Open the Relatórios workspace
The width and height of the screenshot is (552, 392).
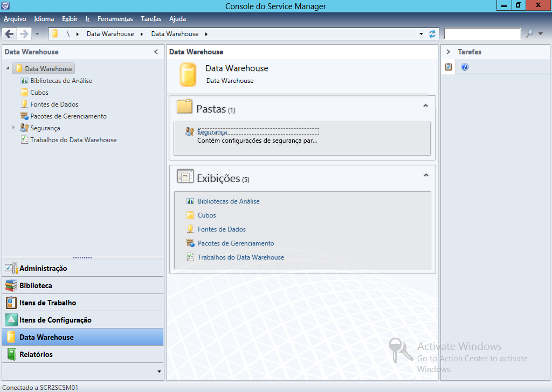pos(82,354)
